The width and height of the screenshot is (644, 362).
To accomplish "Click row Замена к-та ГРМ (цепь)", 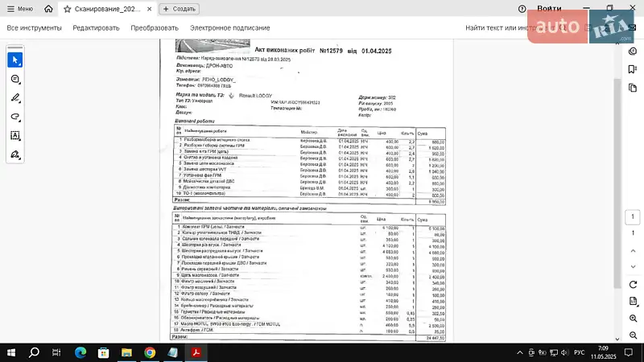I will click(309, 152).
